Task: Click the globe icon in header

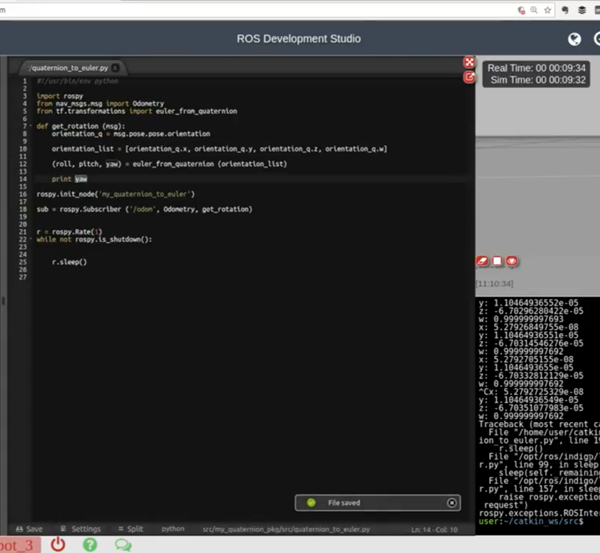Action: 574,39
